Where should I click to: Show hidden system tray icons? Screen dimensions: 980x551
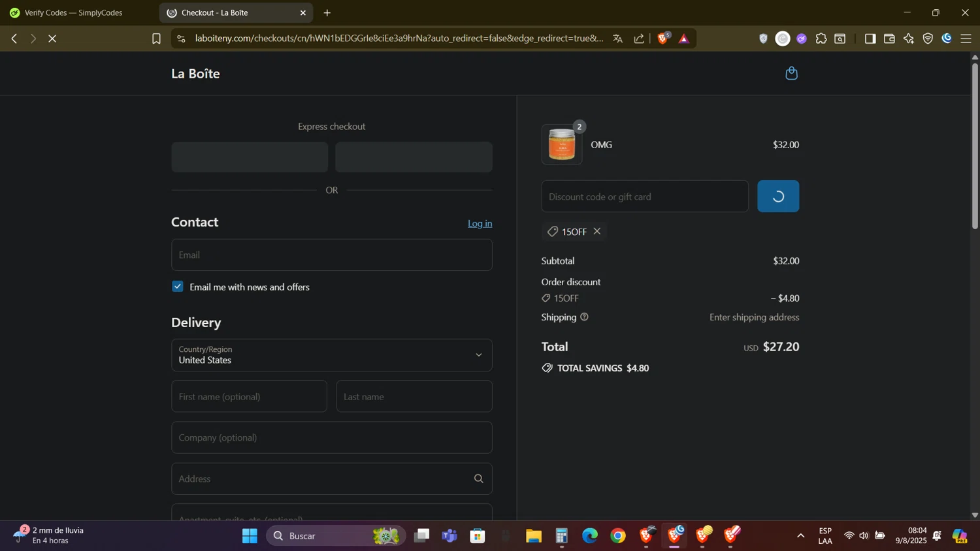800,536
